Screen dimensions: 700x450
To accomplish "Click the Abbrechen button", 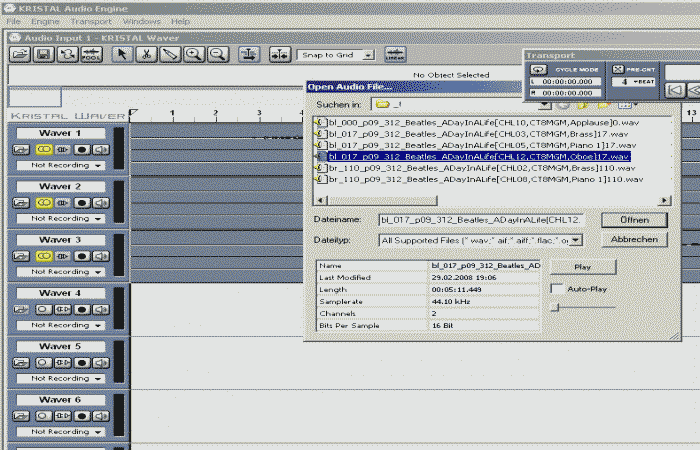I will click(633, 240).
